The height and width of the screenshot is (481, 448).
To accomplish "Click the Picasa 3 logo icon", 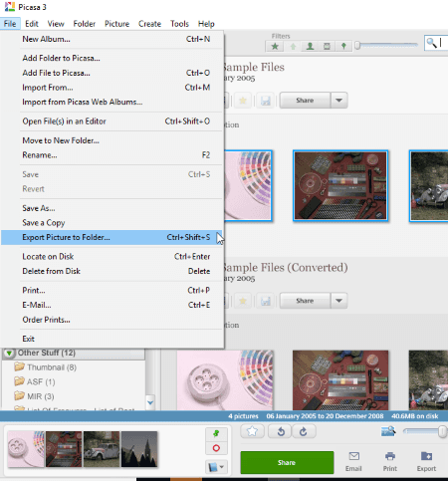I will (x=10, y=7).
